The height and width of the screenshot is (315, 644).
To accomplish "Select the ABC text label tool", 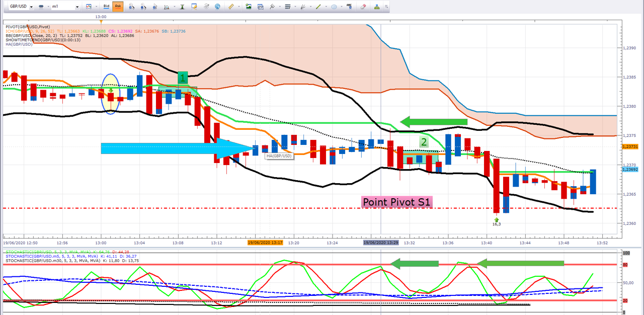I will tap(350, 7).
